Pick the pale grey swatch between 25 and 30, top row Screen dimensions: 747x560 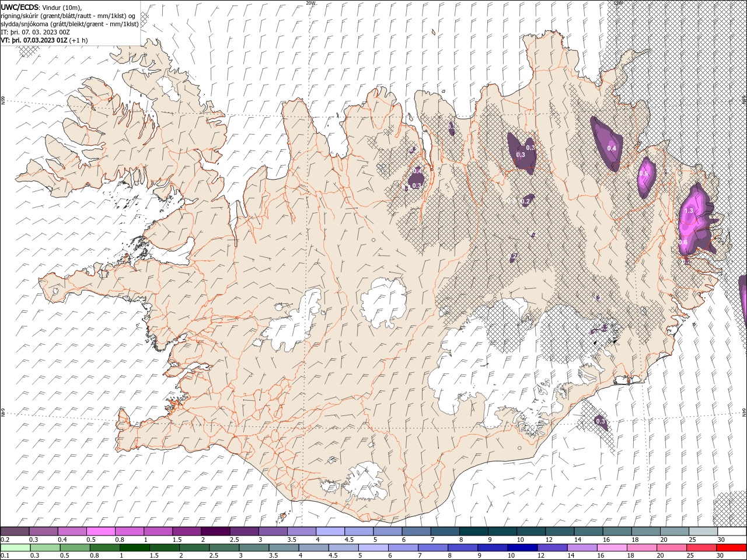(703, 531)
